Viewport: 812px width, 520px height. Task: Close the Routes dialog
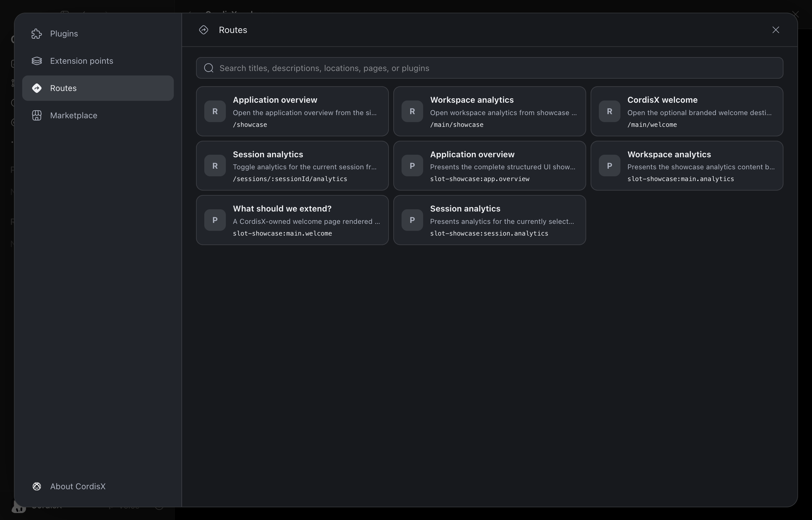[x=776, y=30]
